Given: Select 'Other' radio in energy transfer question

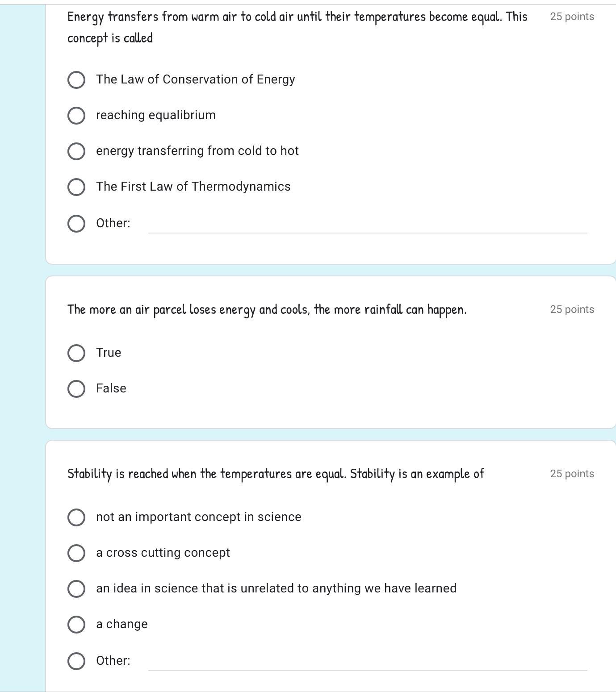Looking at the screenshot, I should pyautogui.click(x=76, y=224).
